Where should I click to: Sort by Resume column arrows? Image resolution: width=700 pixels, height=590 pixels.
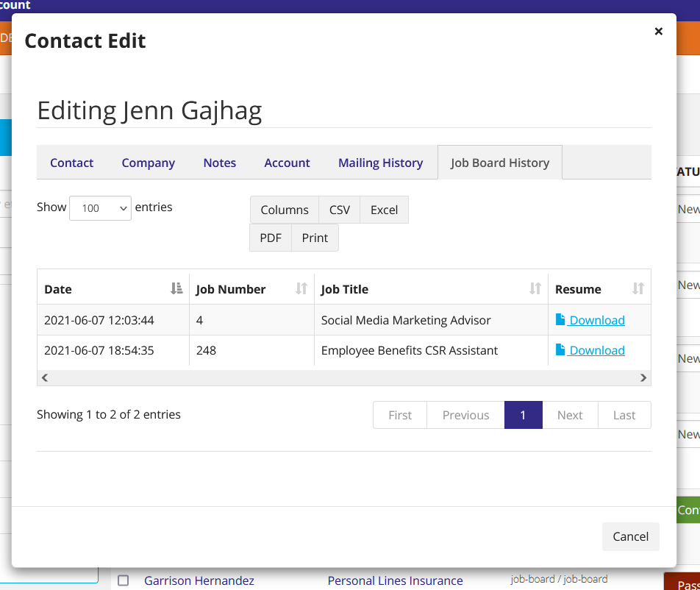pyautogui.click(x=638, y=288)
